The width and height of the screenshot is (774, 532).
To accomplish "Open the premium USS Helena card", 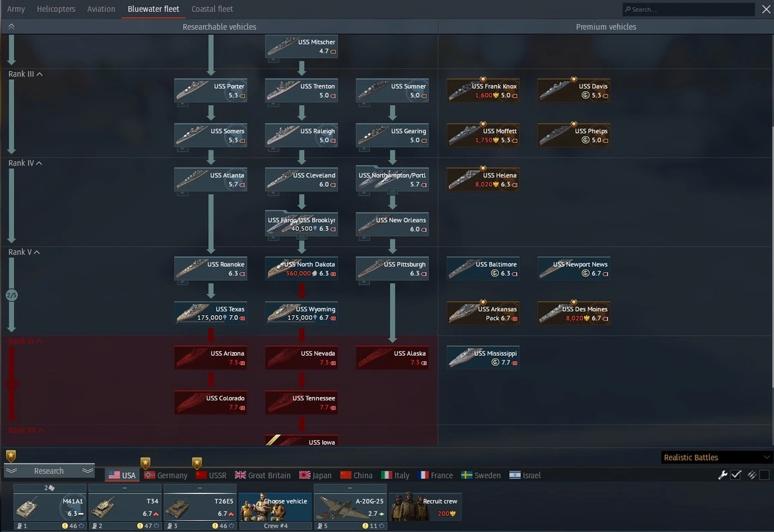I will click(483, 180).
